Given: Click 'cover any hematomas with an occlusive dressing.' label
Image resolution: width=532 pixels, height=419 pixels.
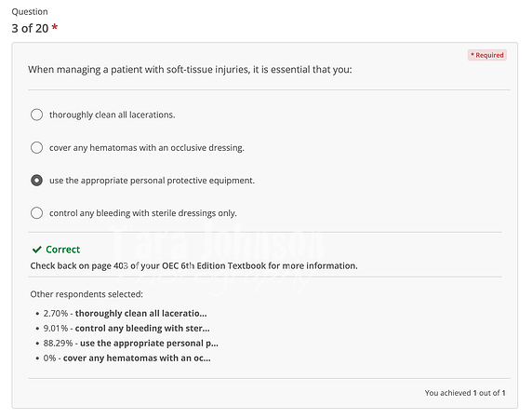Looking at the screenshot, I should tap(147, 148).
